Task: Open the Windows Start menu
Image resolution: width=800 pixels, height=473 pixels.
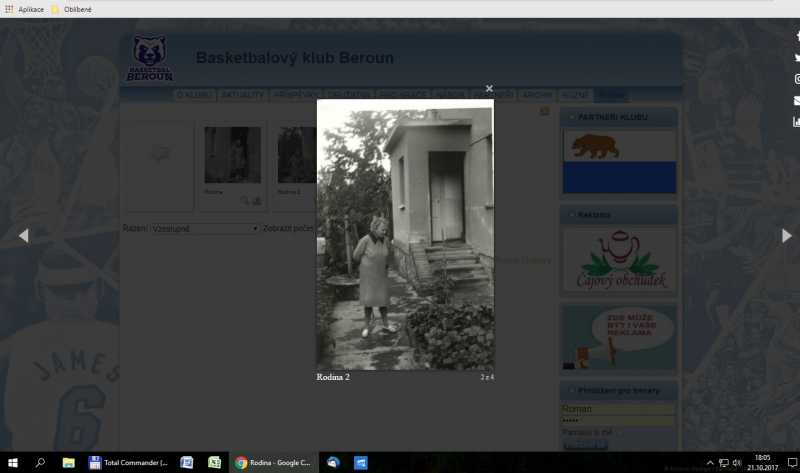Action: click(13, 463)
